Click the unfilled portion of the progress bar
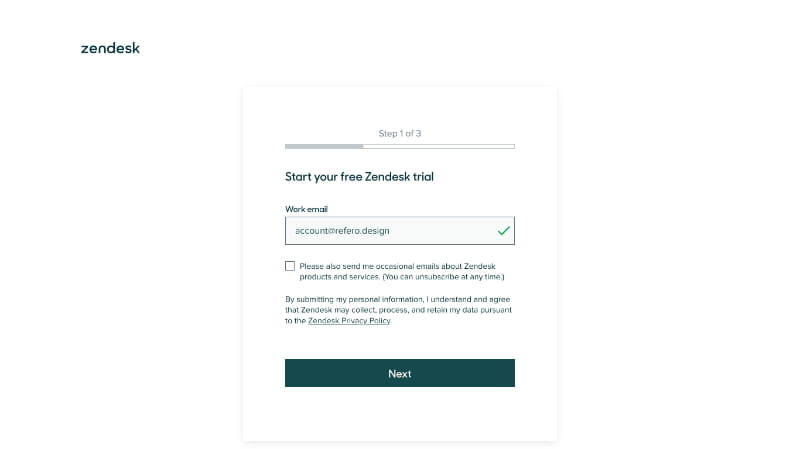The image size is (800, 449). click(438, 146)
